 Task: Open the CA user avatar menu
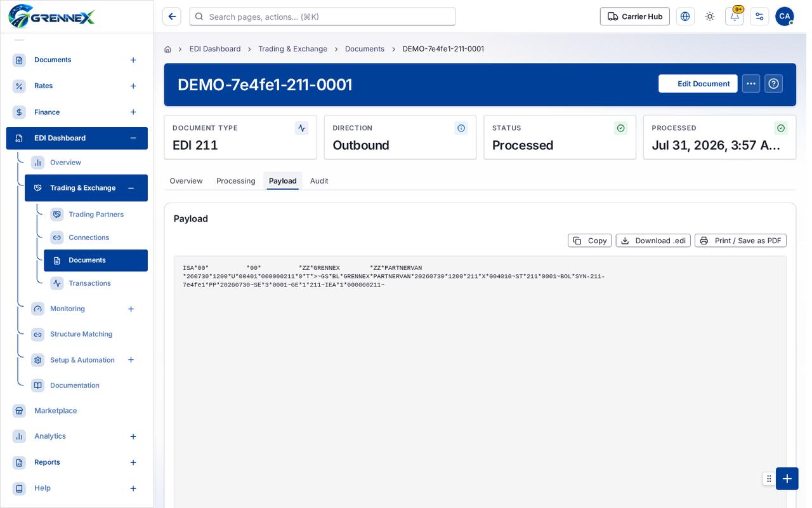click(785, 17)
